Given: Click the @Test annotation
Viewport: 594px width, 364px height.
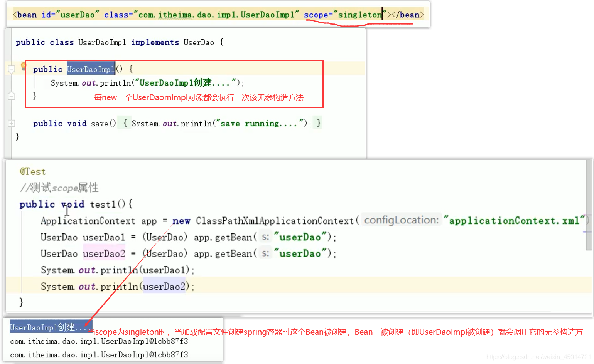Looking at the screenshot, I should [33, 172].
